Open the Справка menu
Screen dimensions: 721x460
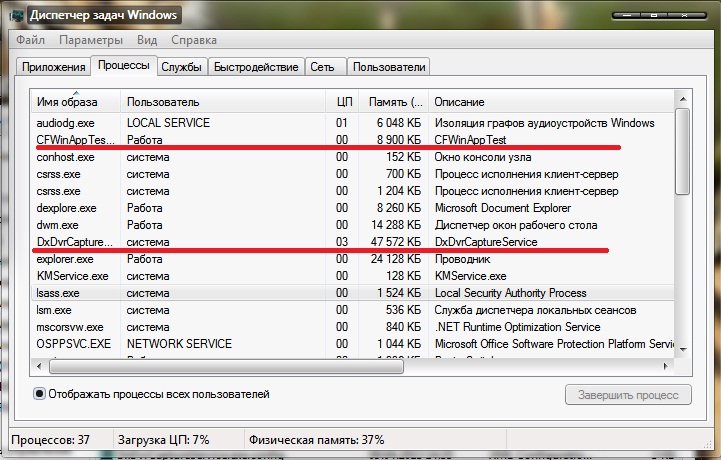[x=194, y=40]
